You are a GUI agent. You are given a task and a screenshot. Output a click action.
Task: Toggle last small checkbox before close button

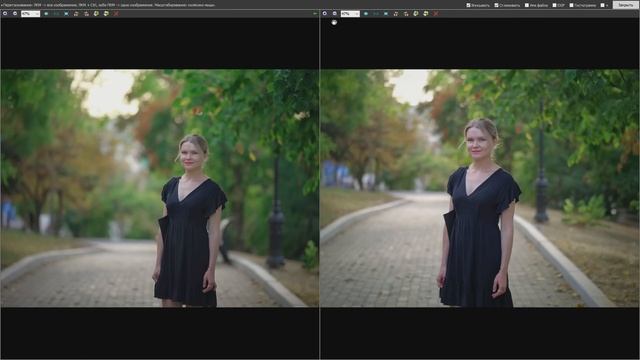tap(602, 5)
